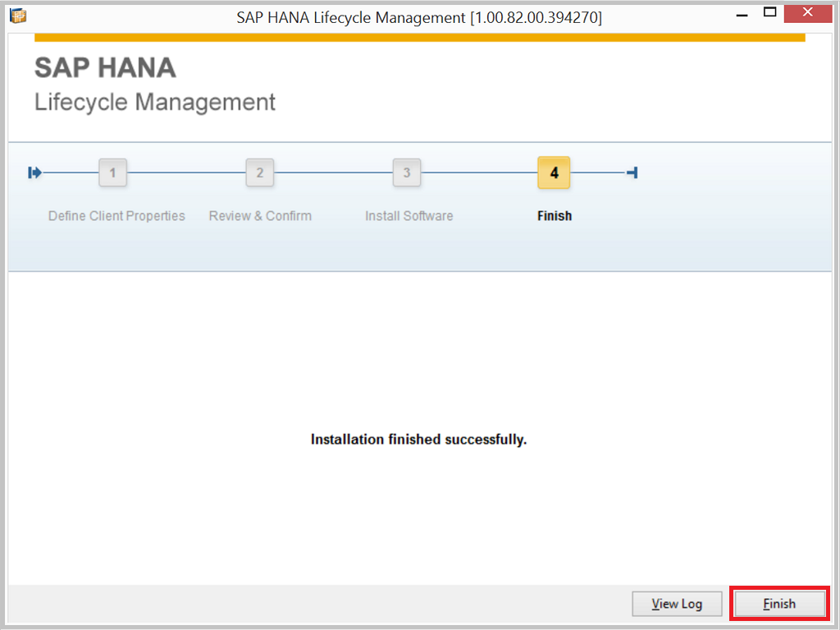Open the View Log button
This screenshot has height=630, width=840.
click(677, 604)
